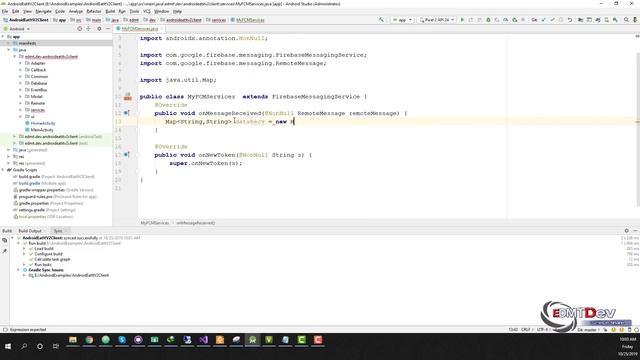Select Calculate task graph in Build panel

pos(52,259)
